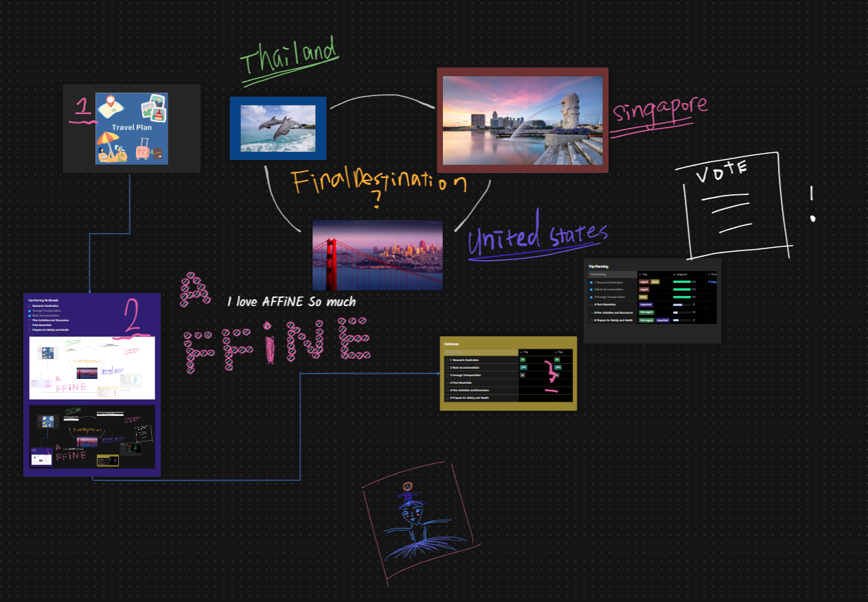868x602 pixels.
Task: Check Research Destination in purple to-do note
Action: pyautogui.click(x=30, y=306)
